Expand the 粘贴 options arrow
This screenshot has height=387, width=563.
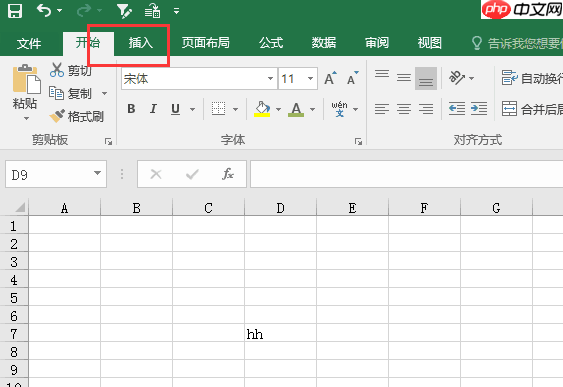[26, 118]
